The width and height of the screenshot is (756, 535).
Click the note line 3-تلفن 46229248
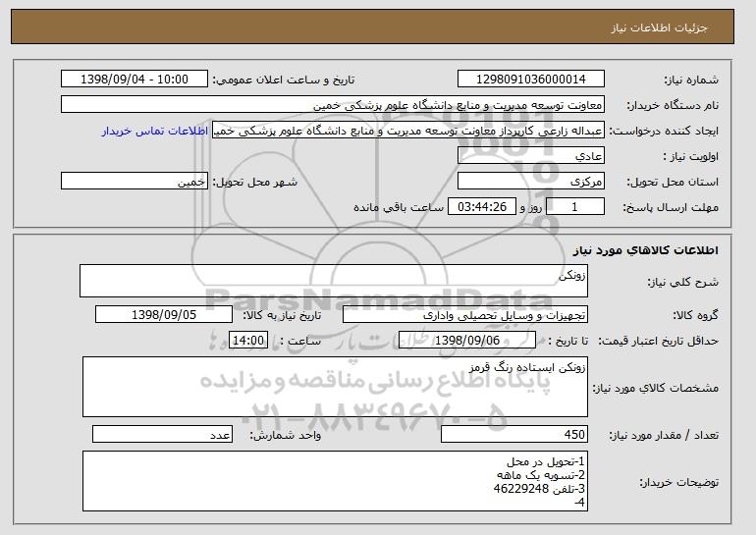(539, 489)
